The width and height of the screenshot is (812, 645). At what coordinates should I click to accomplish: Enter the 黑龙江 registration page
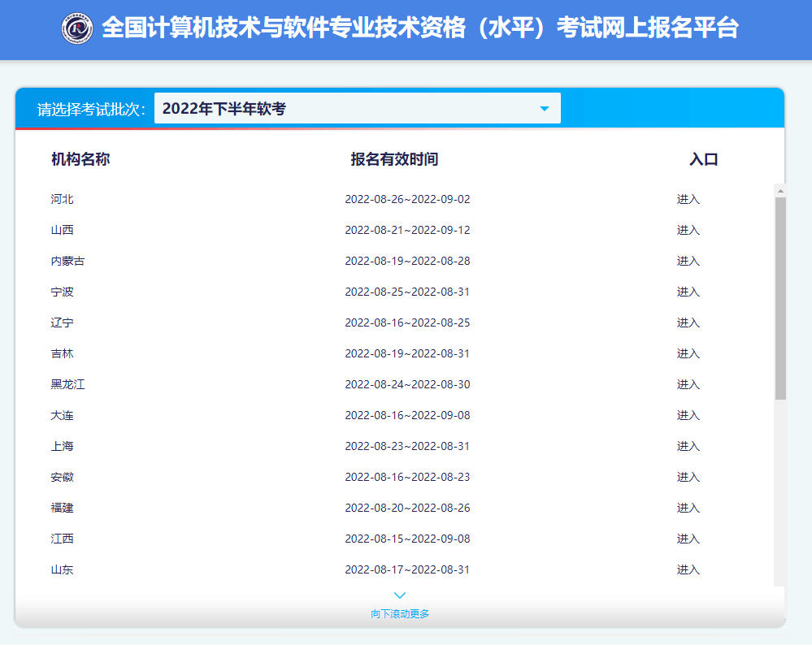[x=688, y=385]
